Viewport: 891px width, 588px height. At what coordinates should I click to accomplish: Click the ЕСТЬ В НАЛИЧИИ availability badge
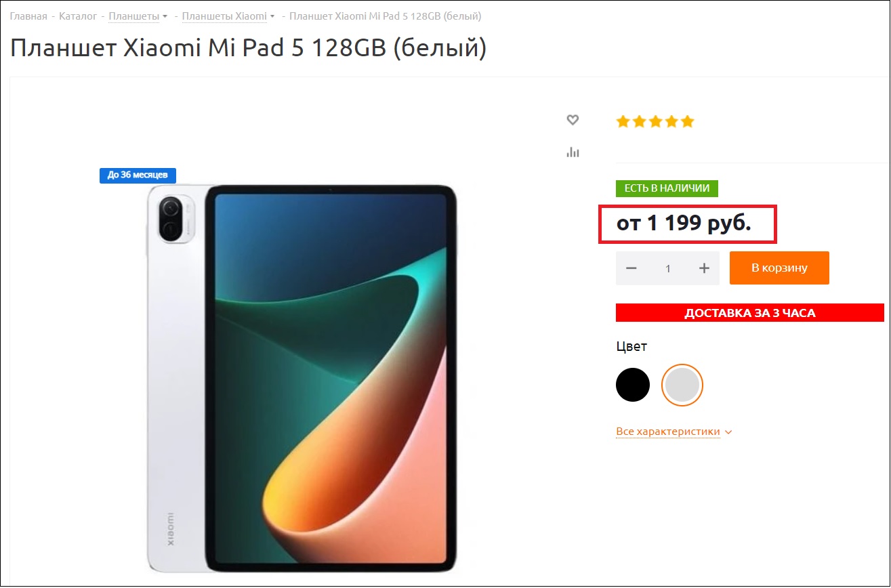(x=667, y=188)
